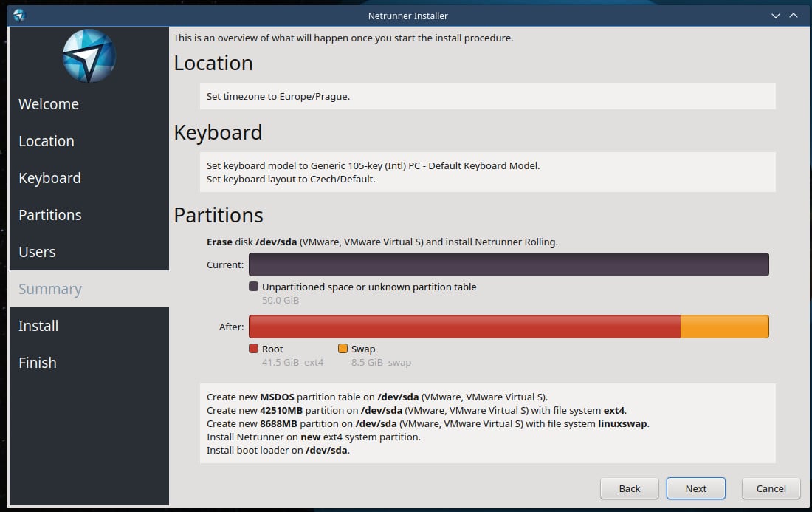
Task: Click the Netrunner logo in the sidebar
Action: pyautogui.click(x=89, y=56)
